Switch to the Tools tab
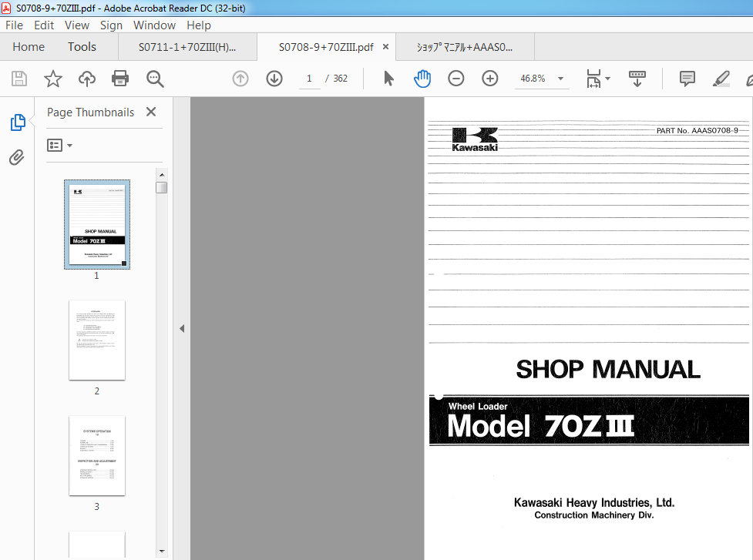The height and width of the screenshot is (560, 753). click(x=82, y=46)
